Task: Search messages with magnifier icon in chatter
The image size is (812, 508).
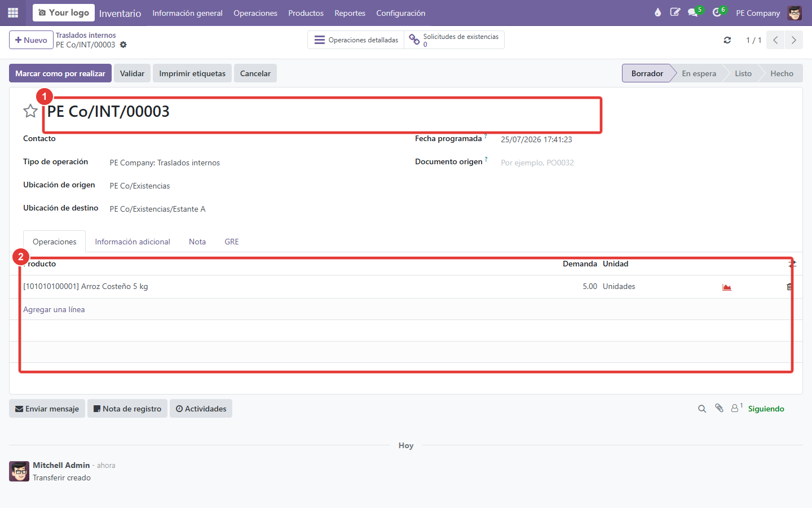Action: (x=702, y=409)
